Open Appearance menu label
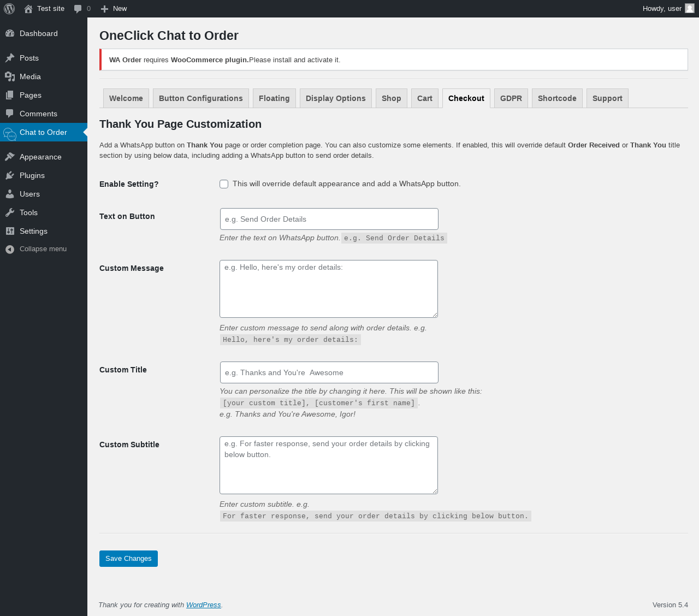Screen dimensions: 699x616 [40, 157]
